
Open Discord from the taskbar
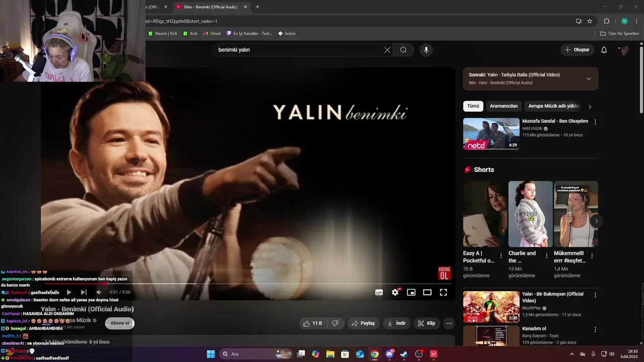pos(389,354)
